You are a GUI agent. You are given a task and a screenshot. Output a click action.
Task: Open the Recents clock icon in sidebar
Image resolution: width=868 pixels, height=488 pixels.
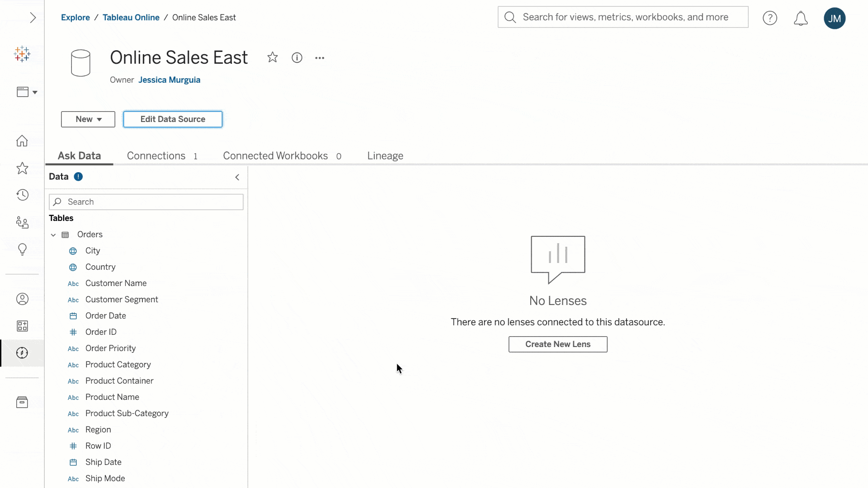pos(22,195)
